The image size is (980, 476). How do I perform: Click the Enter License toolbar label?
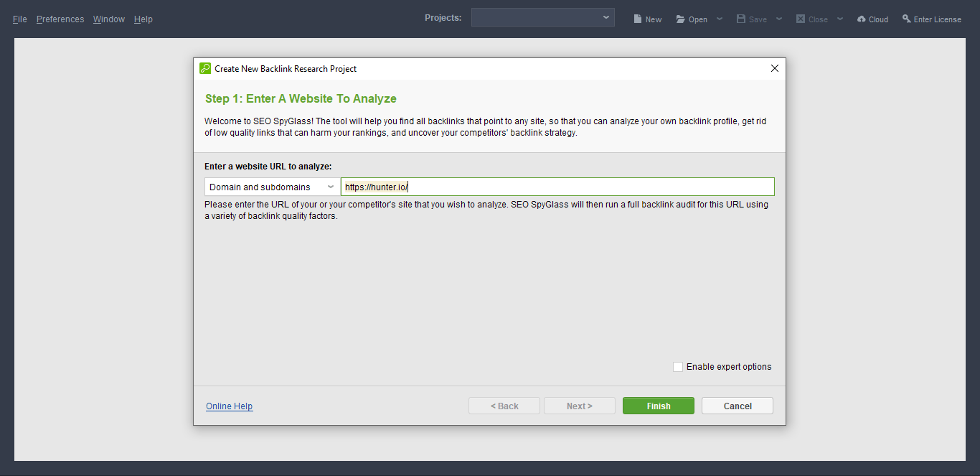938,20
